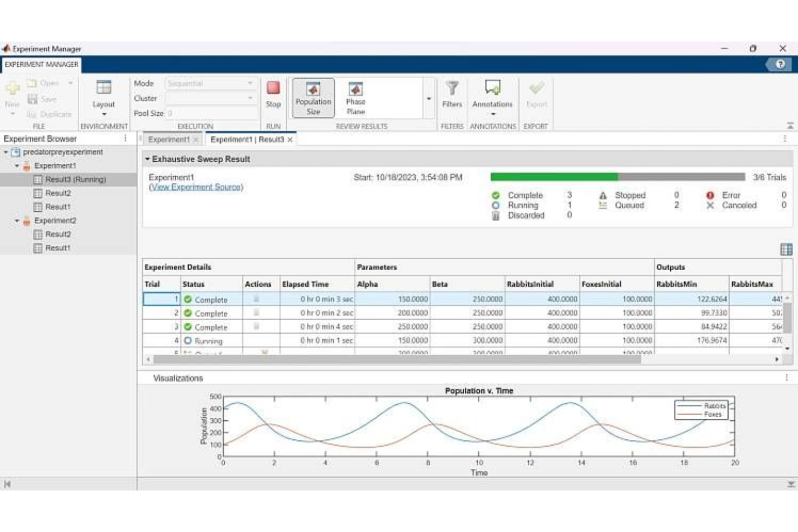Click the Annotations icon in the toolbar
The height and width of the screenshot is (532, 798).
click(x=491, y=89)
